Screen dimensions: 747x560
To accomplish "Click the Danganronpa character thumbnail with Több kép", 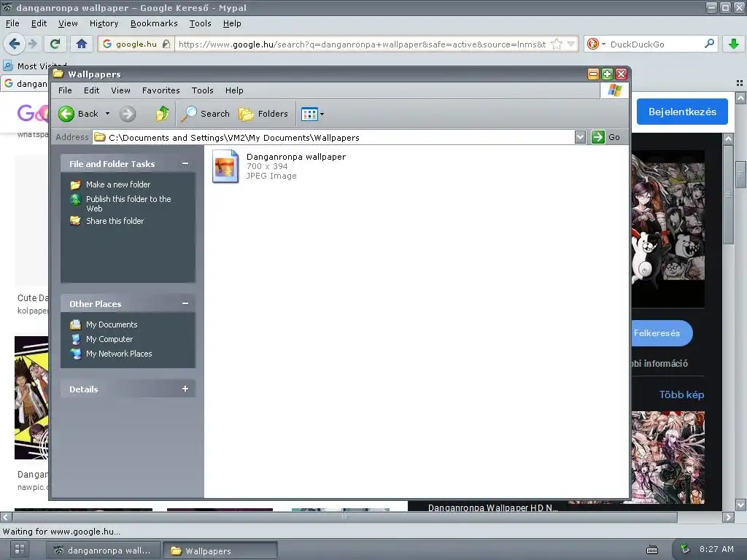I will coord(668,457).
